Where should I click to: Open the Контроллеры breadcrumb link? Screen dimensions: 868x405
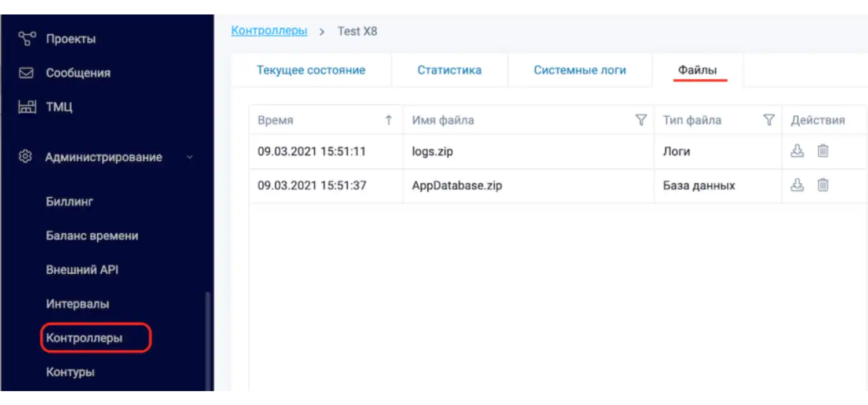(269, 31)
